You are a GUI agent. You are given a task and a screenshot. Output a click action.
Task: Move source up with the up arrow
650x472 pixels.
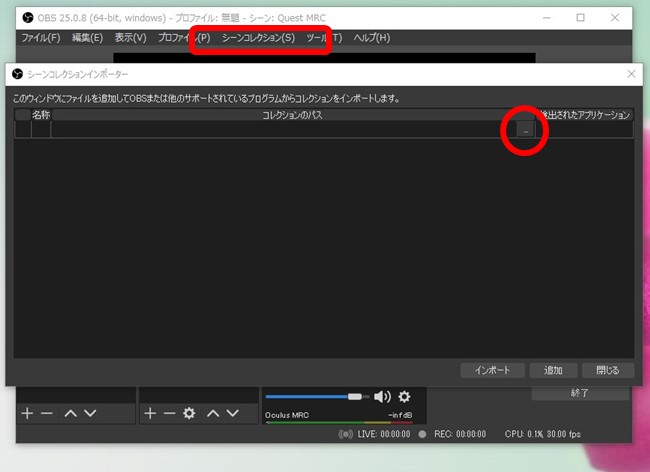(213, 413)
